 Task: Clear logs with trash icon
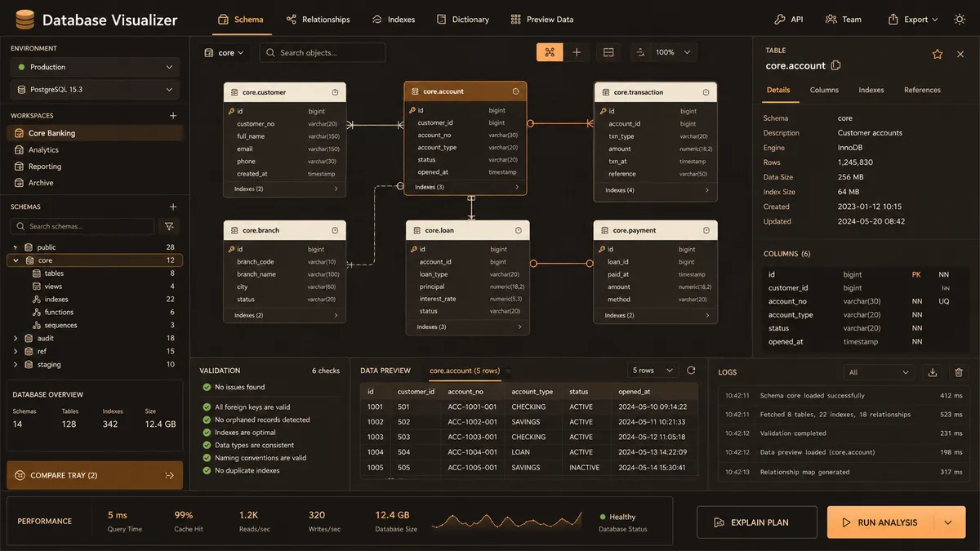(959, 372)
